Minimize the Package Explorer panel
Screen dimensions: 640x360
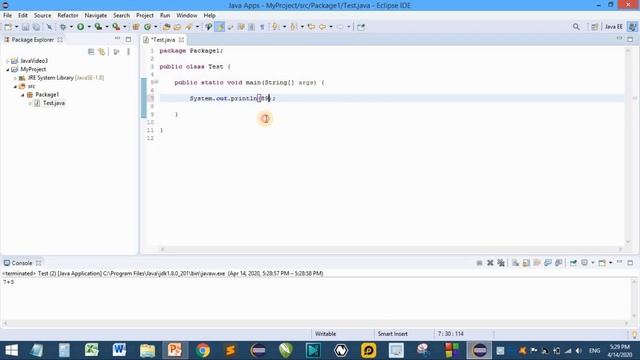tap(118, 39)
